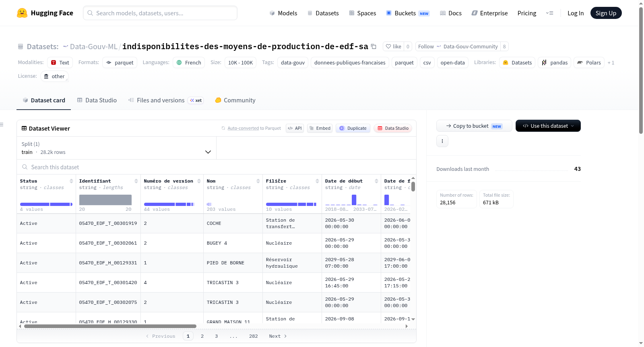Show the +1 more libraries
The width and height of the screenshot is (644, 347).
click(611, 62)
